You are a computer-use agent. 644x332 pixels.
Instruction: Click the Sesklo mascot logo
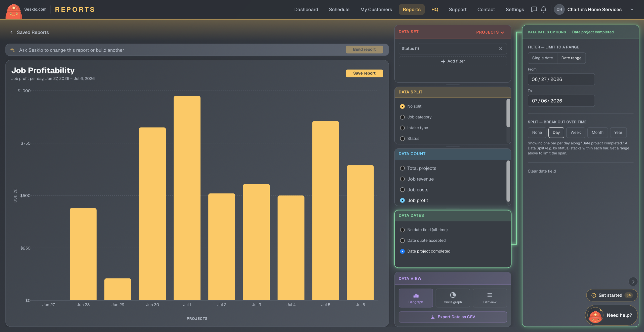[14, 11]
